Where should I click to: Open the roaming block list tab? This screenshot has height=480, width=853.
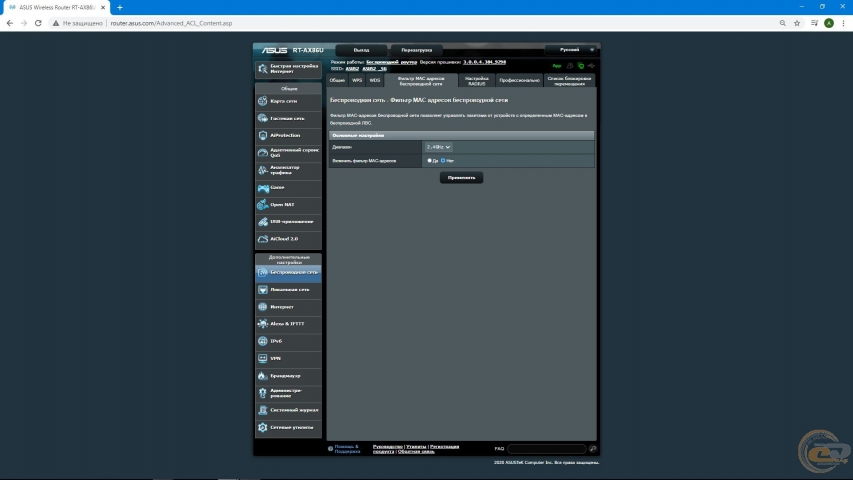(569, 81)
